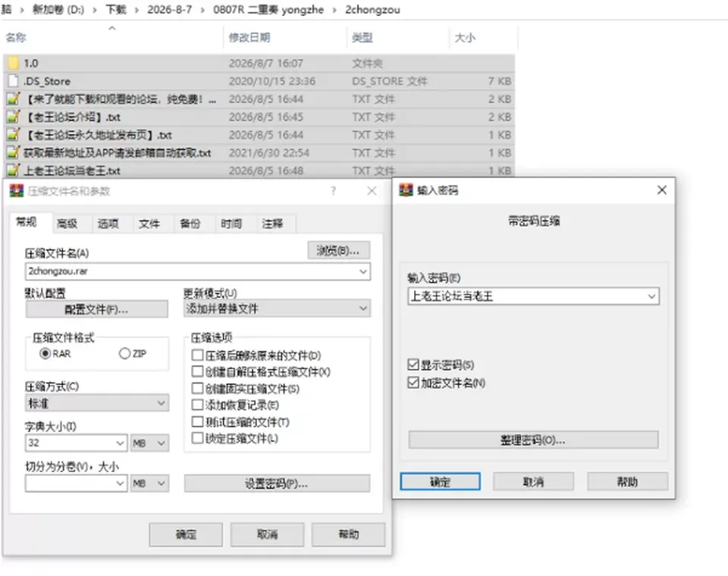Viewport: 728px width, 576px height.
Task: Click the 浏览(B)... button
Action: 339,251
